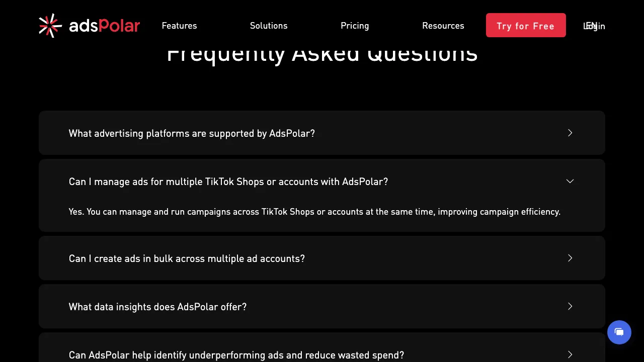Open the Features menu

[x=179, y=25]
